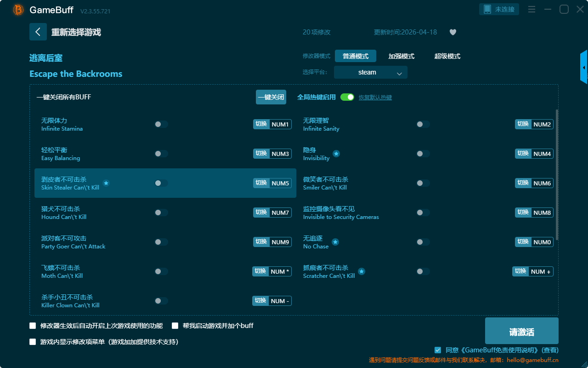
Task: Click NUM7 hotkey switch button
Action: click(272, 213)
